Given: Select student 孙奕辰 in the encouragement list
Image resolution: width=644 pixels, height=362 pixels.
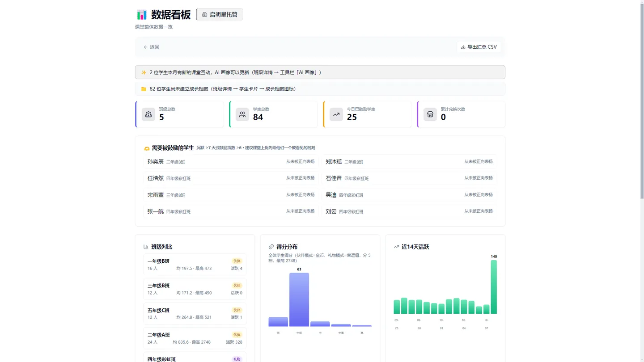Looking at the screenshot, I should (231, 162).
